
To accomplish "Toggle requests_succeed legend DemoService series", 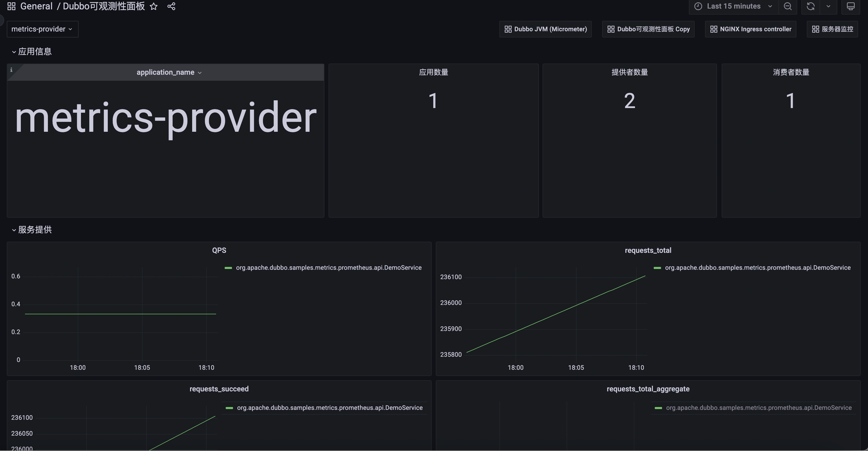I will (x=330, y=408).
